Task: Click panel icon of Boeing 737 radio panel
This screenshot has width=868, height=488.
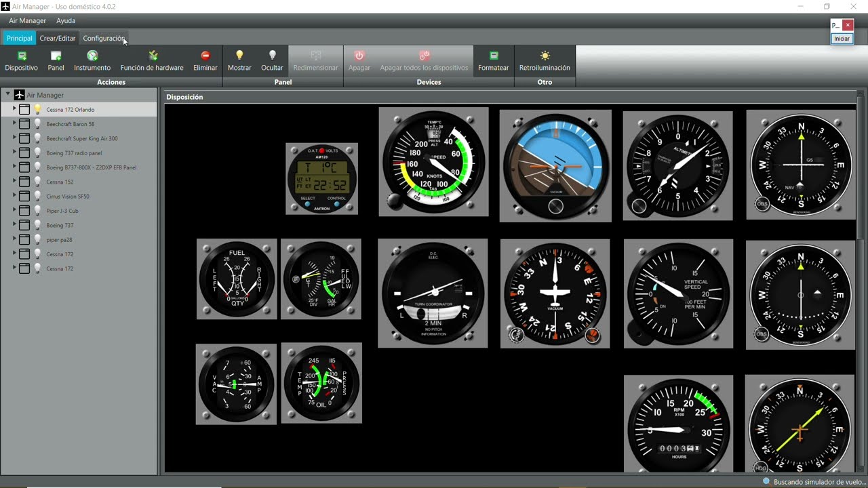Action: tap(24, 152)
